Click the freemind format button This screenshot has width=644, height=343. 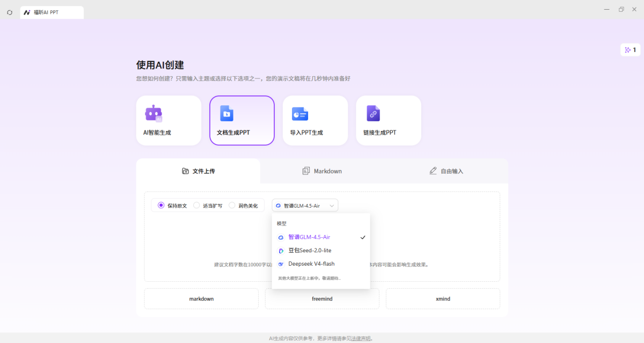click(x=322, y=299)
